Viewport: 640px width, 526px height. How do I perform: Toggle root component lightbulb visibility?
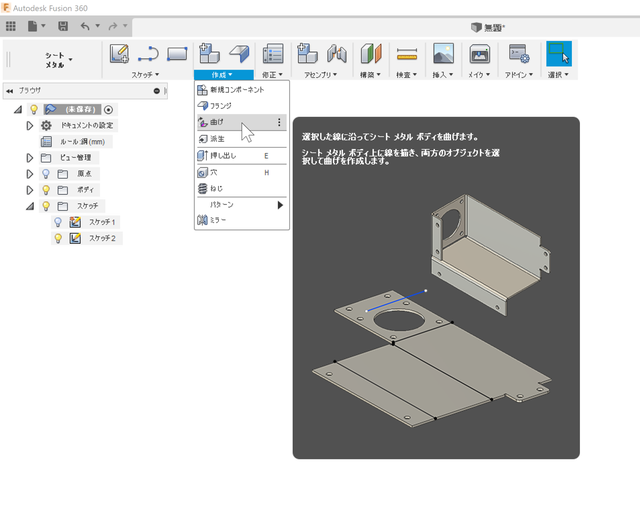tap(34, 109)
